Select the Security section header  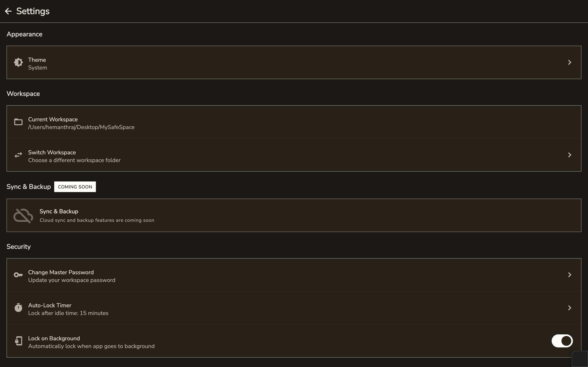pyautogui.click(x=18, y=246)
